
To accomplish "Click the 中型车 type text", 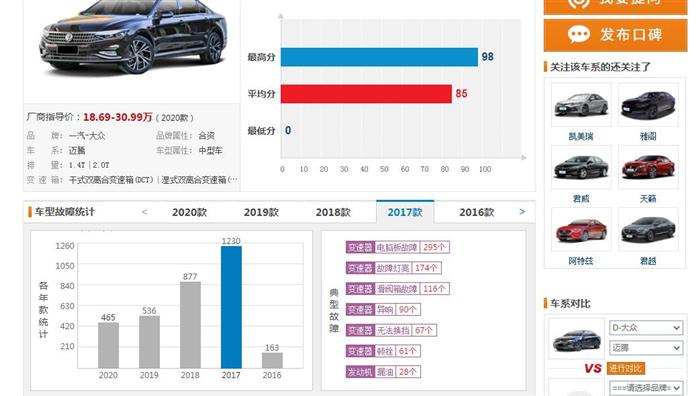I will (210, 150).
